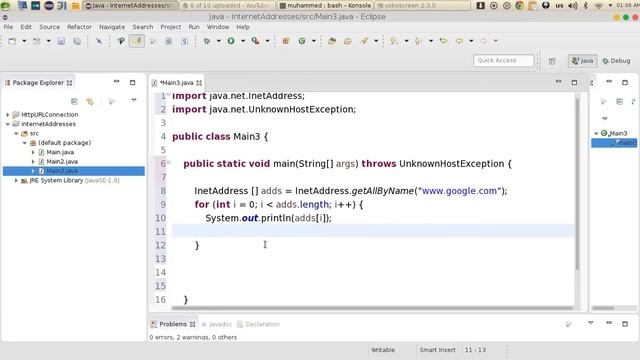Screen dimensions: 640x360
Task: Open the Refactor menu
Action: coord(80,27)
